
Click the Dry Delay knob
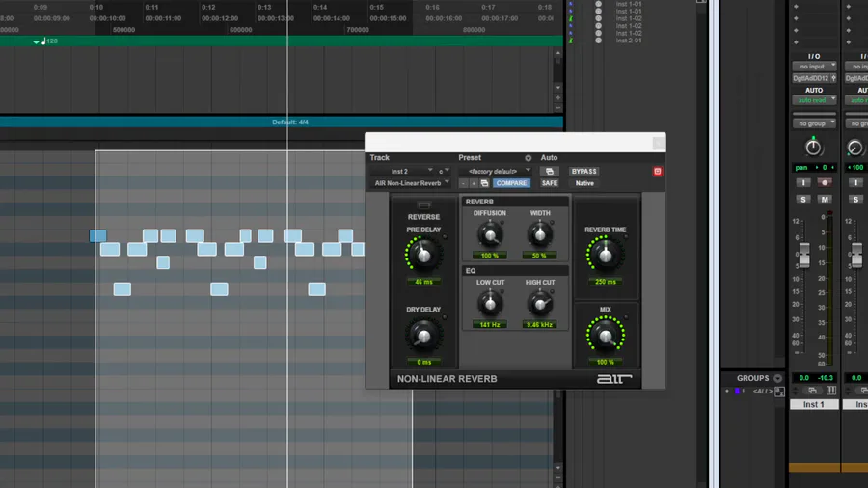tap(423, 336)
